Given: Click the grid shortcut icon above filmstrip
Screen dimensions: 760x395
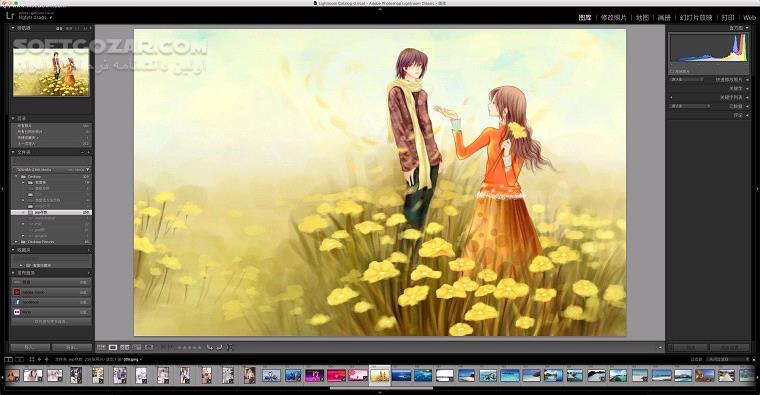Looking at the screenshot, I should click(32, 359).
